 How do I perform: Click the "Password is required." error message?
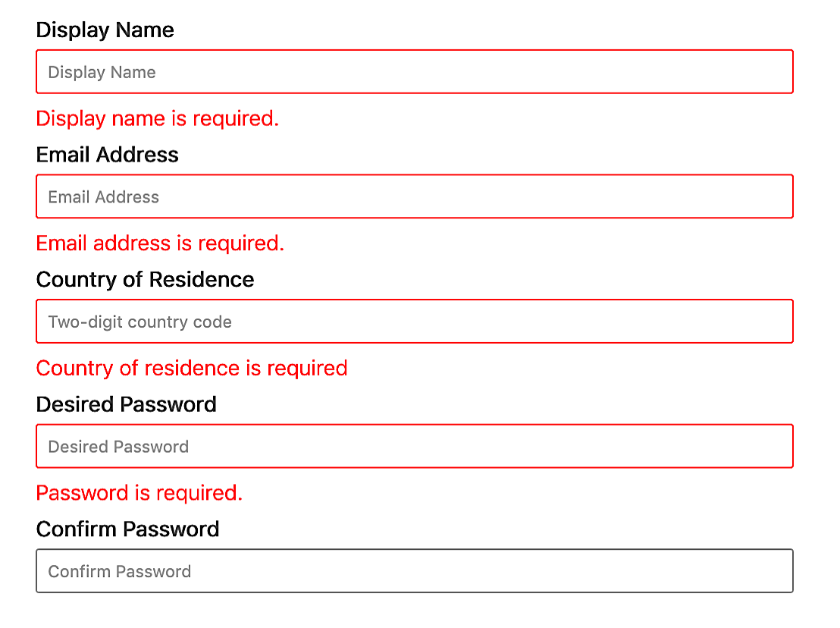tap(139, 493)
